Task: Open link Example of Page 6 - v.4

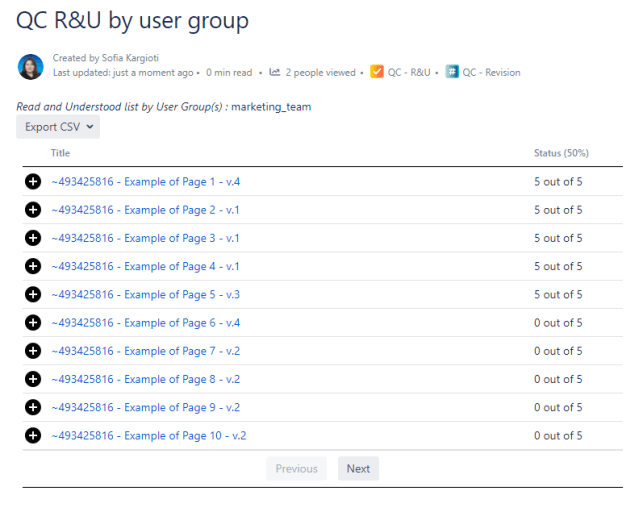Action: point(146,323)
